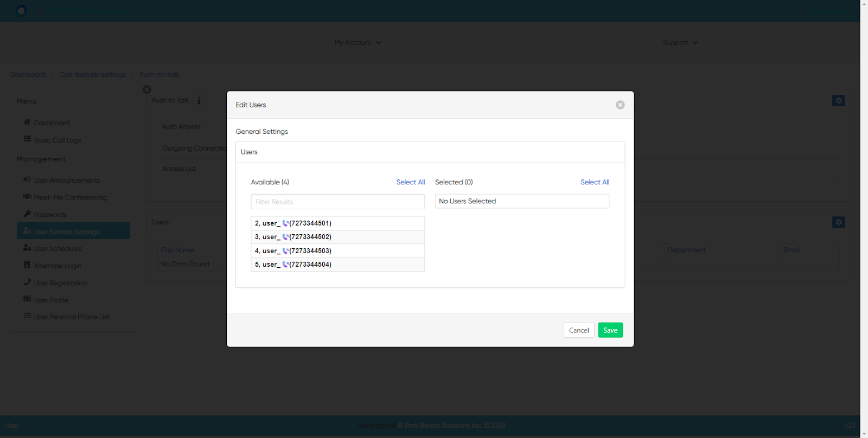Click phone icon of user 7273344504

(285, 265)
